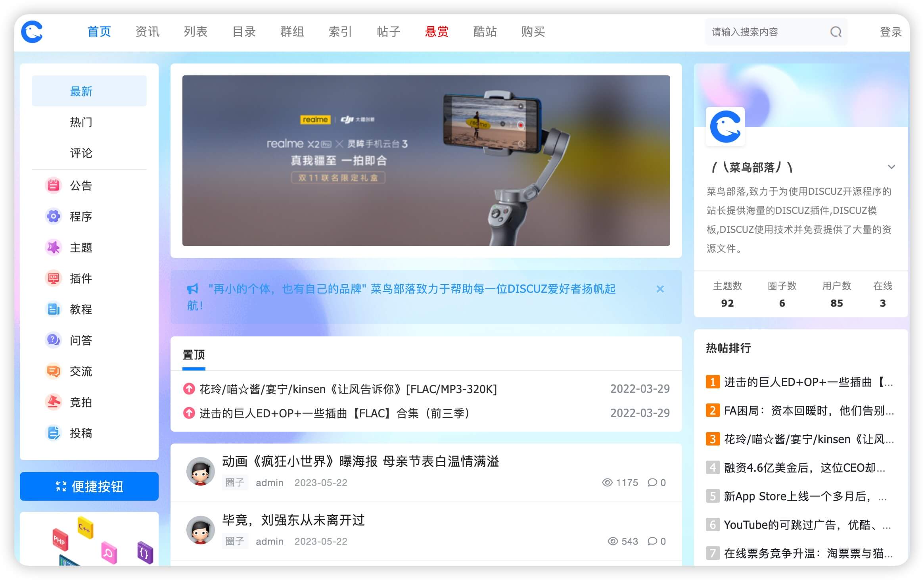Viewport: 924px width, 580px height.
Task: Select the 程序 gear icon category
Action: [x=53, y=216]
